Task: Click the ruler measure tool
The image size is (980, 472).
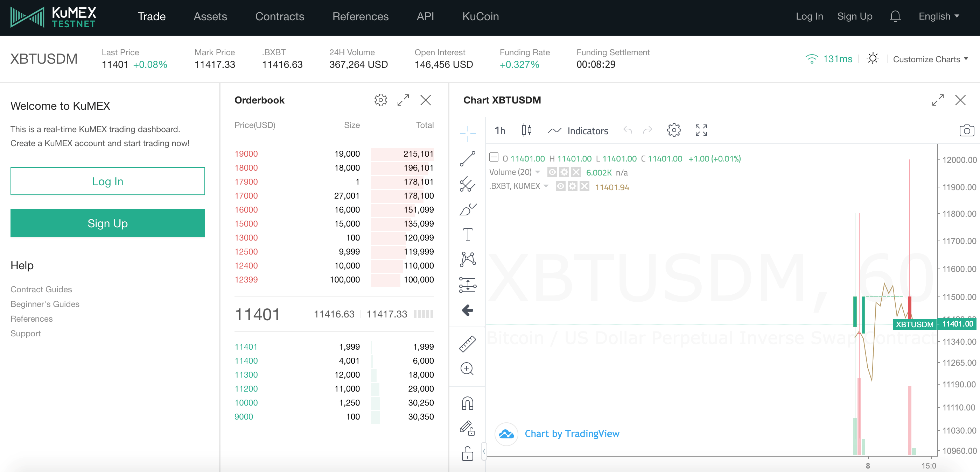Action: pyautogui.click(x=467, y=344)
